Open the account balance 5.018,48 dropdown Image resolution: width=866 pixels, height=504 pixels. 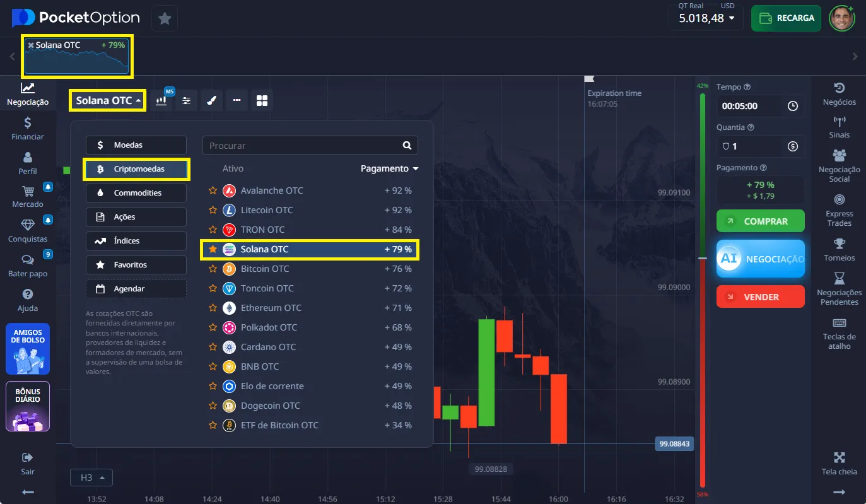point(706,18)
